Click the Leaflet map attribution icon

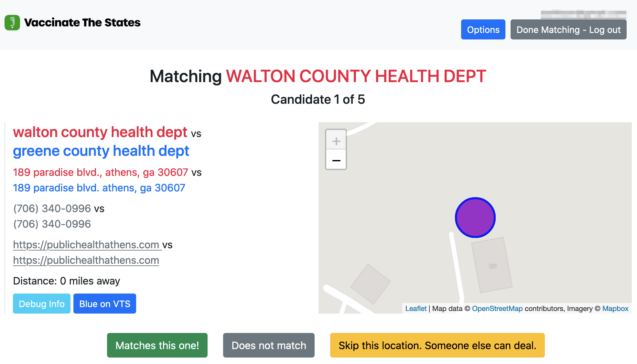tap(415, 309)
